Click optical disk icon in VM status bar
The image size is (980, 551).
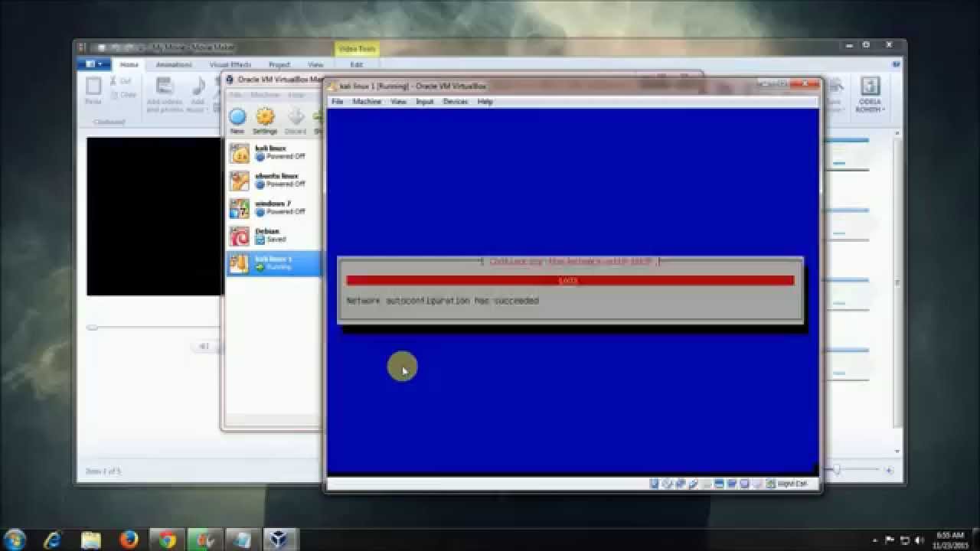click(667, 484)
